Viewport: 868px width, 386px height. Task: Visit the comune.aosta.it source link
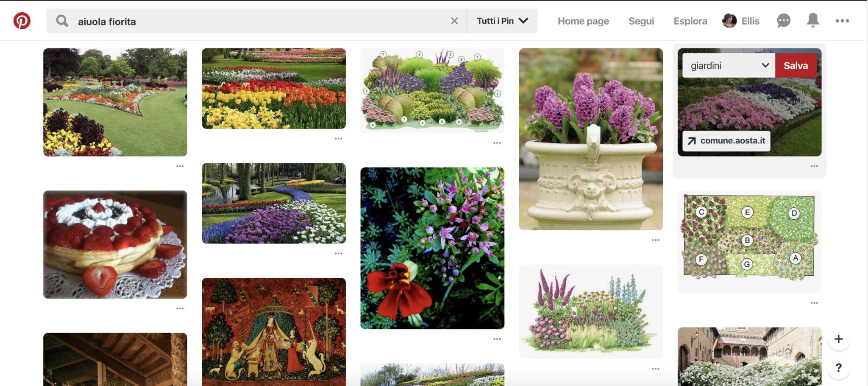pyautogui.click(x=726, y=141)
